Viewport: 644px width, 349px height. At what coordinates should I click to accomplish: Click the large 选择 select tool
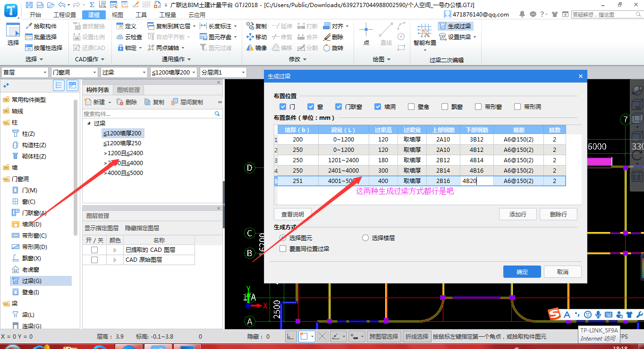13,34
